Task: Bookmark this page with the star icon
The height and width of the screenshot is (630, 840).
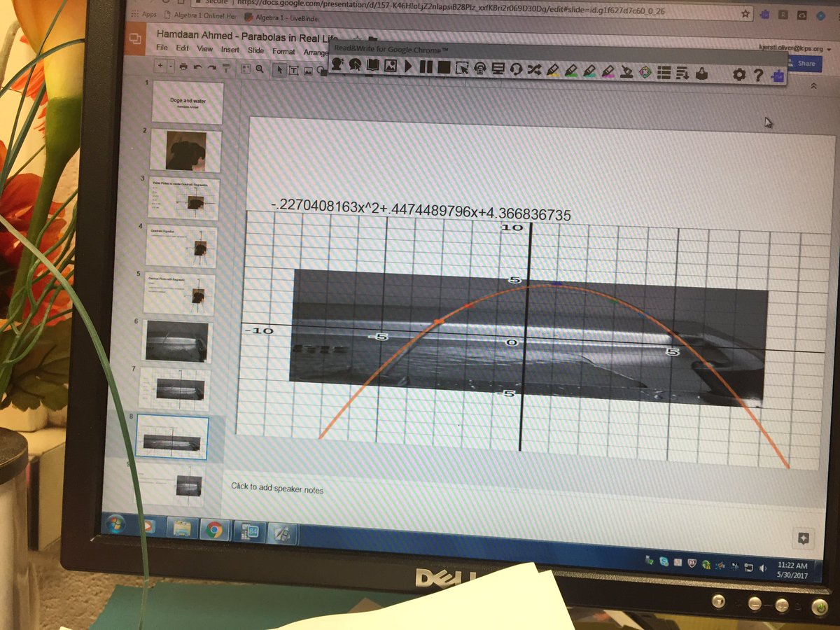Action: tap(746, 13)
